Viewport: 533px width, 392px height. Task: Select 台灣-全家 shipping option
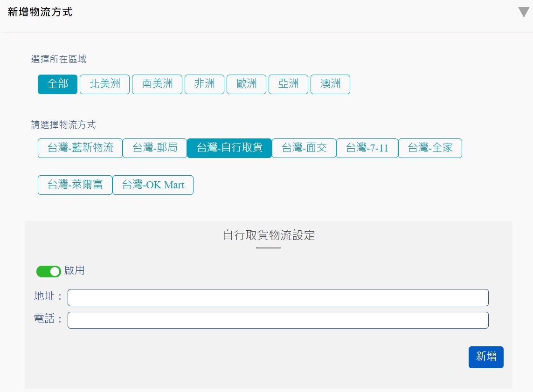coord(430,148)
